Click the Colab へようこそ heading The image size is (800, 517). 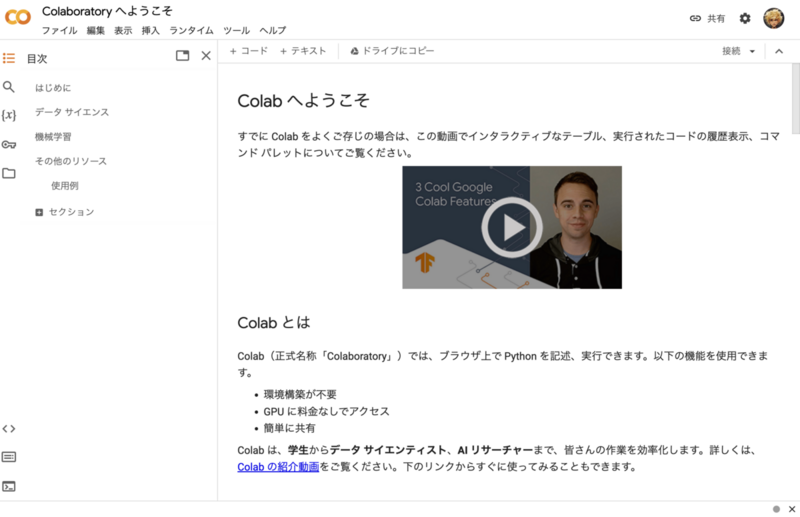[303, 101]
